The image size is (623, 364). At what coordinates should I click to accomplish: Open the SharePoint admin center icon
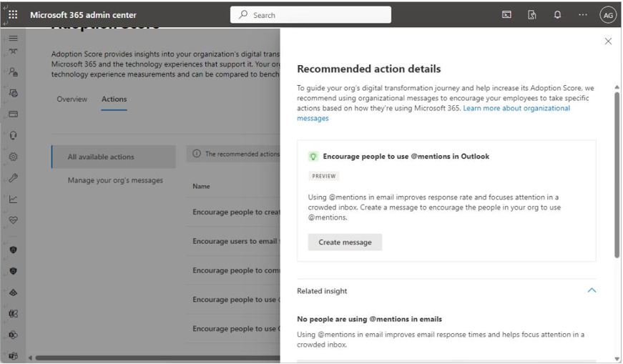click(13, 335)
